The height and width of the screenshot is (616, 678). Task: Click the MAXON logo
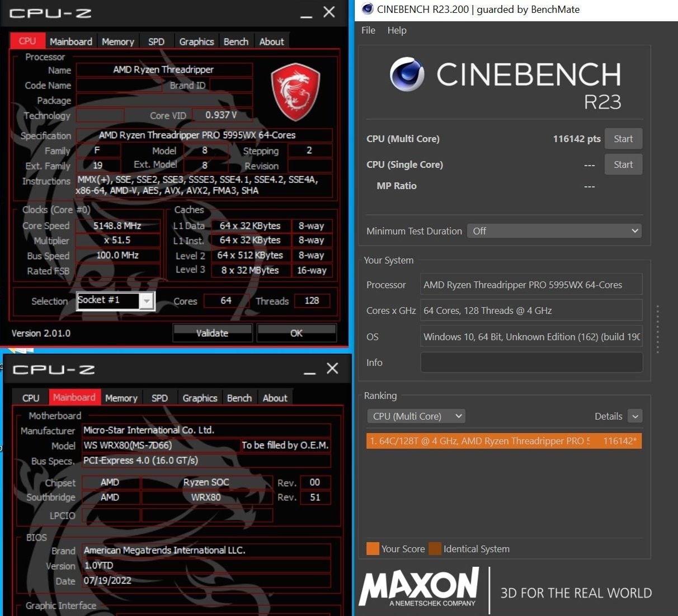(419, 587)
